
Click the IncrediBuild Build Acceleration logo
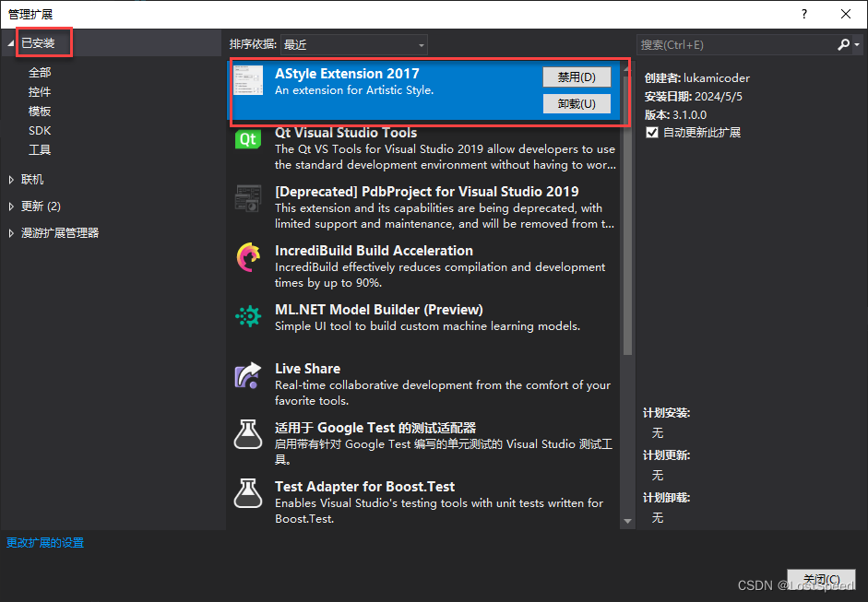(x=248, y=257)
